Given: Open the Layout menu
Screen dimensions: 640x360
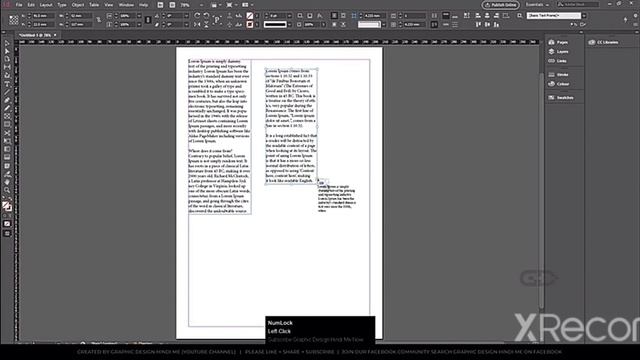Looking at the screenshot, I should tap(46, 5).
